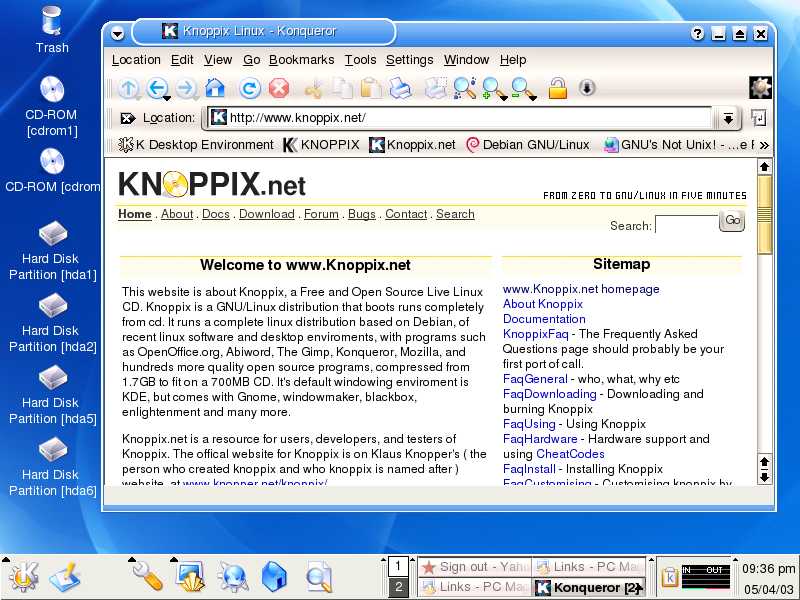The image size is (800, 600).
Task: Click the vertical scrollbar thumb
Action: pos(764,214)
